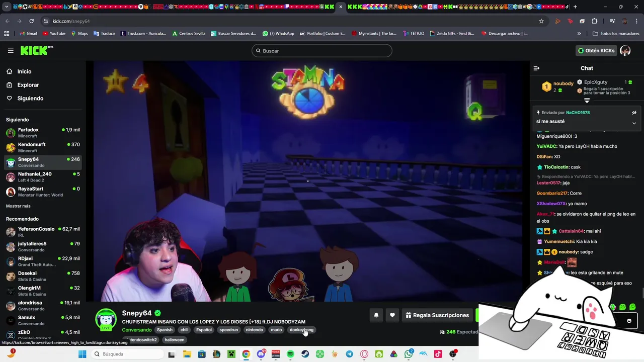
Task: Expand Mostrar más followed channels
Action: click(x=18, y=206)
